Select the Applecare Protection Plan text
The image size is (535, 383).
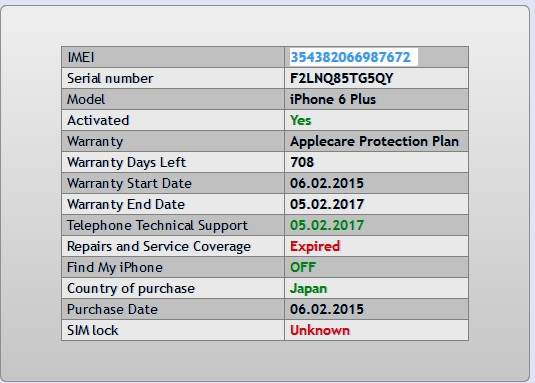pyautogui.click(x=374, y=141)
